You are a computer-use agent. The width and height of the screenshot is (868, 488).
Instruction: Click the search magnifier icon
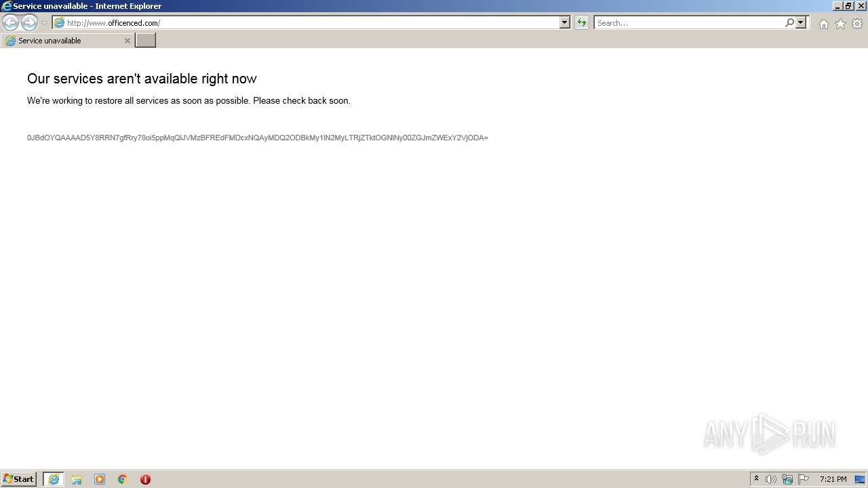click(789, 22)
